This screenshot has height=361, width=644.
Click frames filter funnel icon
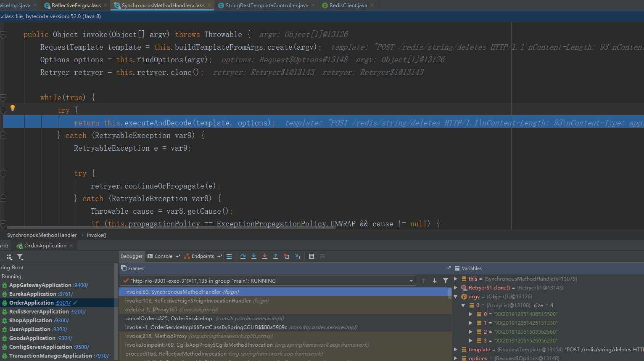(446, 281)
